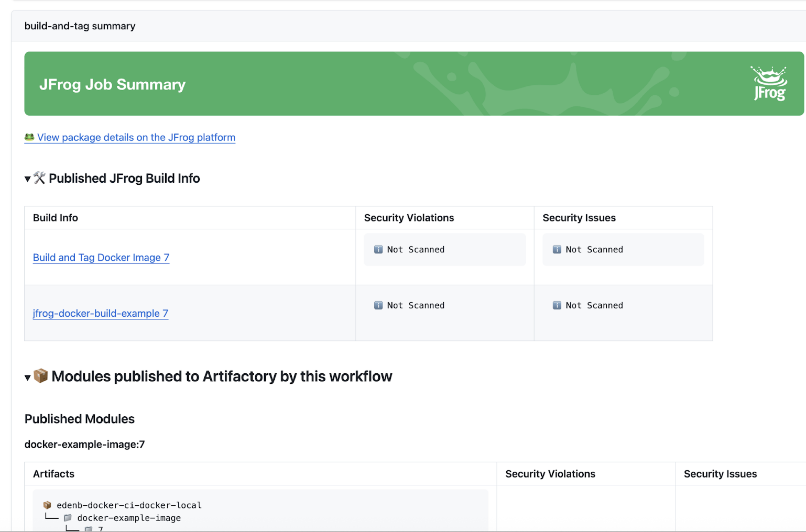Click info icon in first Security Violations cell
This screenshot has height=532, width=806.
coord(378,249)
